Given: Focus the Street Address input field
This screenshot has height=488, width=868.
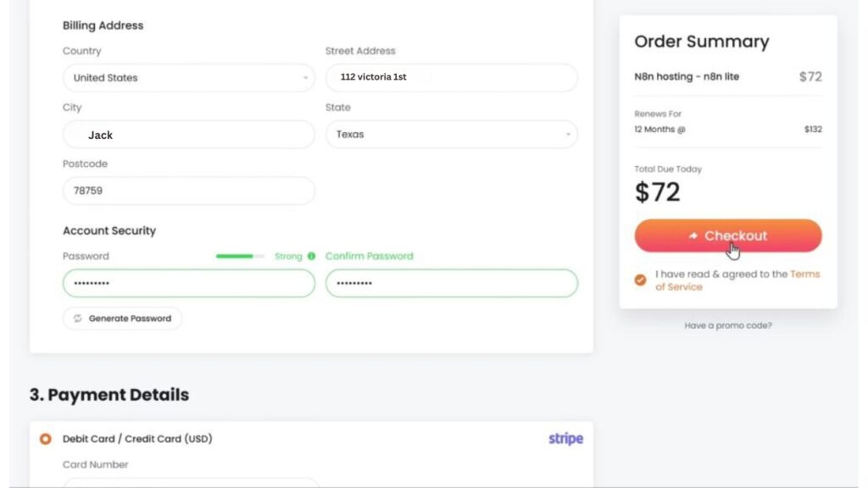Looking at the screenshot, I should pos(451,77).
